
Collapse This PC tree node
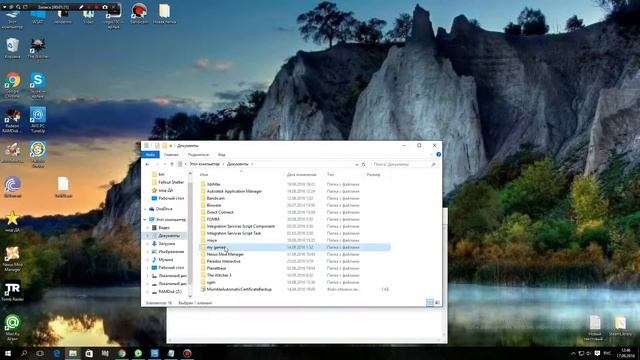pyautogui.click(x=145, y=220)
